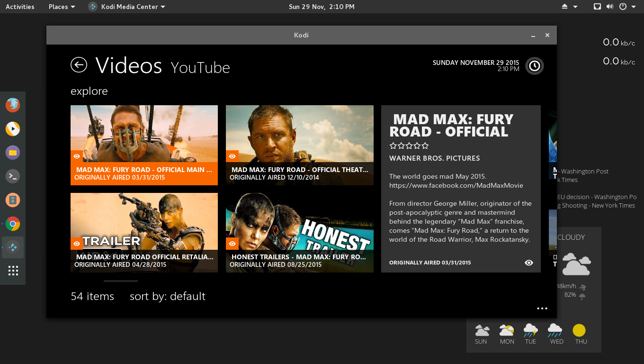Screen dimensions: 644x364
Task: Open Honest Trailers Mad Max thumbnail
Action: (x=300, y=232)
